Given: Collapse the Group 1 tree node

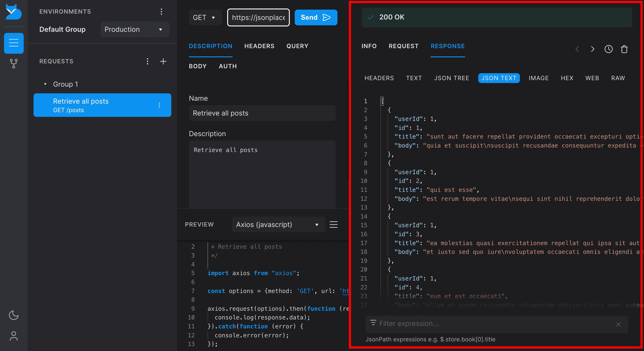Looking at the screenshot, I should point(45,84).
